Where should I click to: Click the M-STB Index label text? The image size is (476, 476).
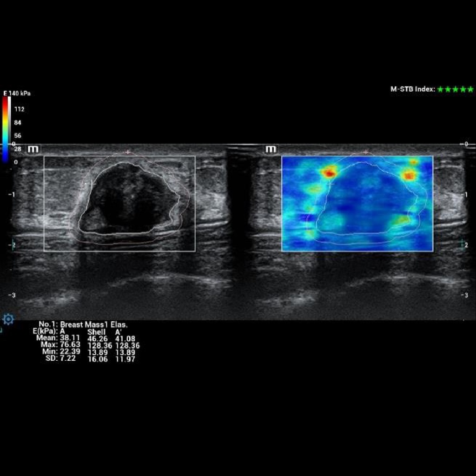click(412, 89)
